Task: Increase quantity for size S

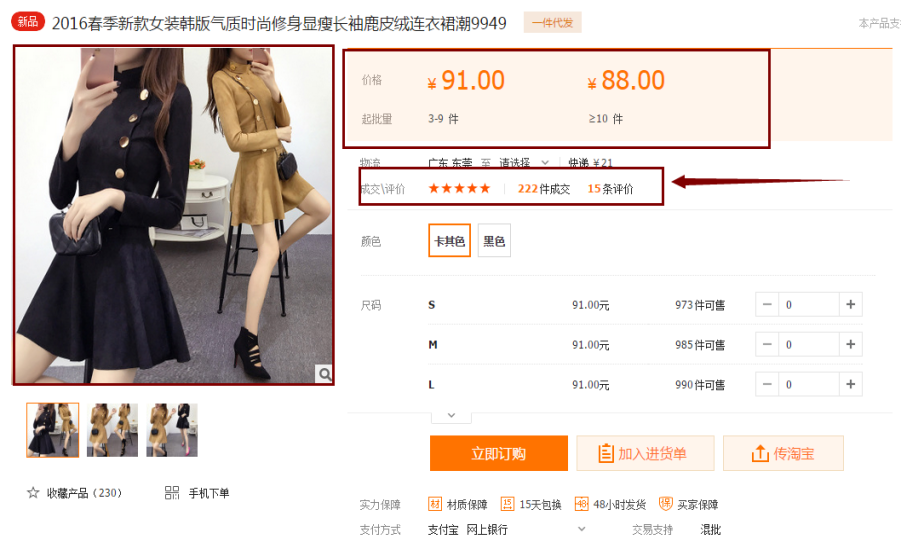Action: click(x=850, y=305)
